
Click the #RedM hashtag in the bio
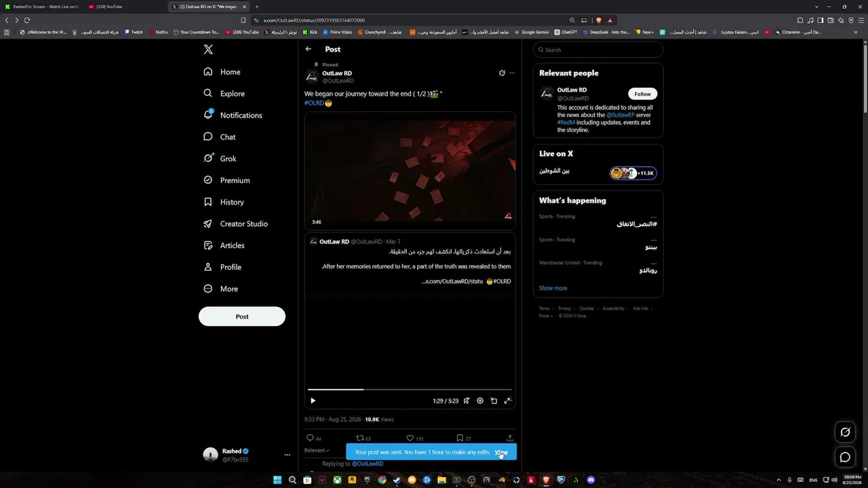tap(566, 123)
